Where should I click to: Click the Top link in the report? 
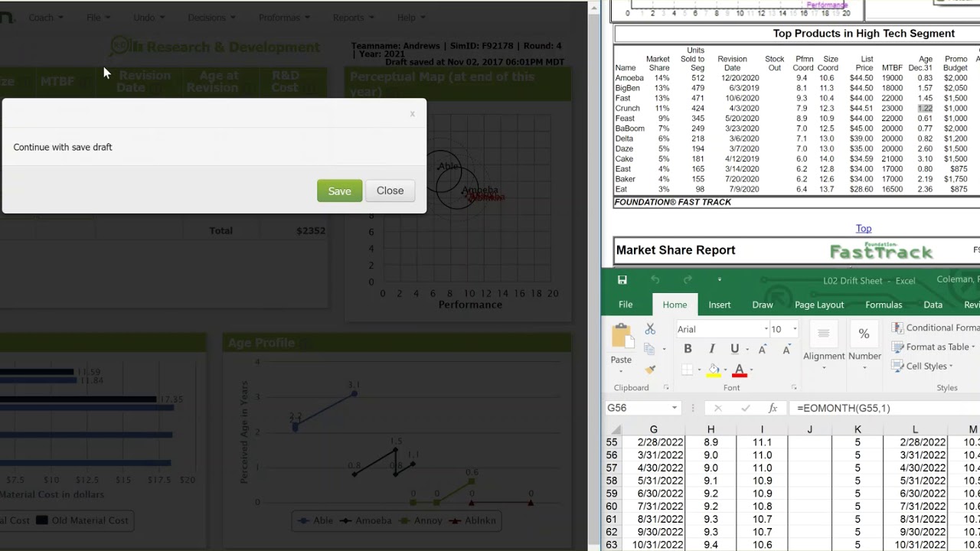pos(864,228)
